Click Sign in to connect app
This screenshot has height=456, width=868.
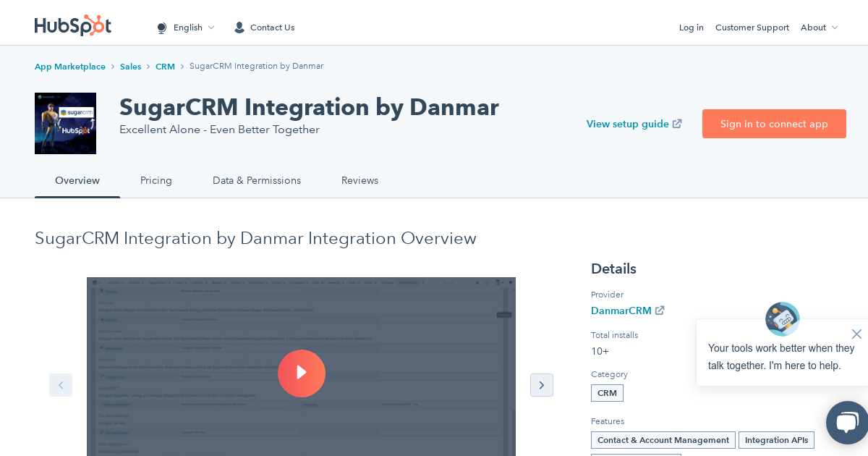[x=774, y=124]
